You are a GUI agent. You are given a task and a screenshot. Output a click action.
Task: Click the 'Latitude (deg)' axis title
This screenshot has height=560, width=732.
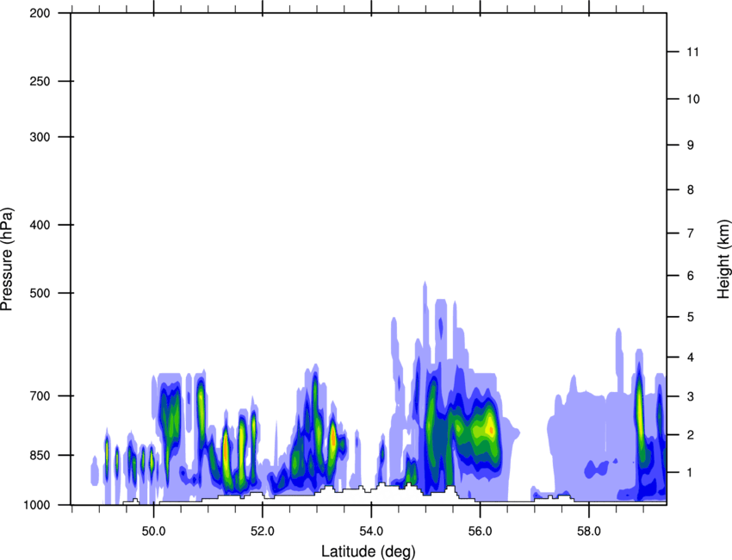click(x=368, y=551)
